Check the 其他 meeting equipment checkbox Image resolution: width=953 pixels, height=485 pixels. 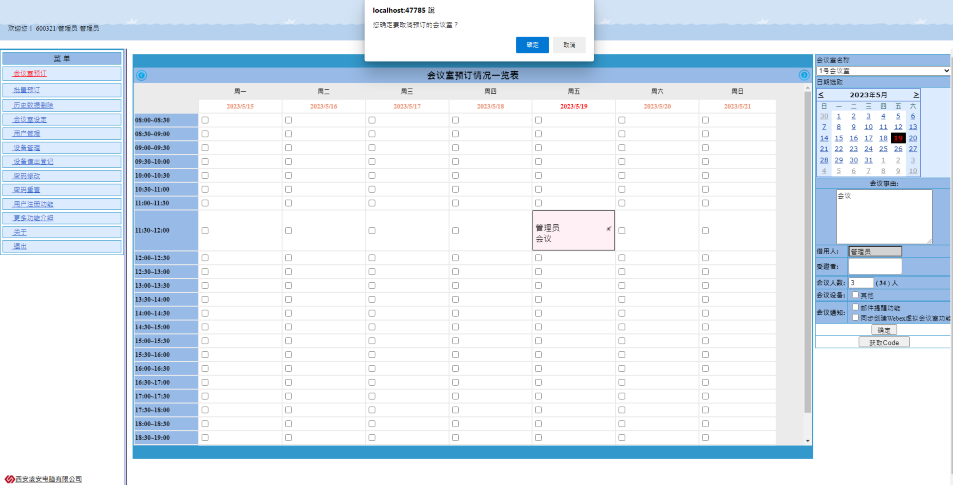pos(855,295)
